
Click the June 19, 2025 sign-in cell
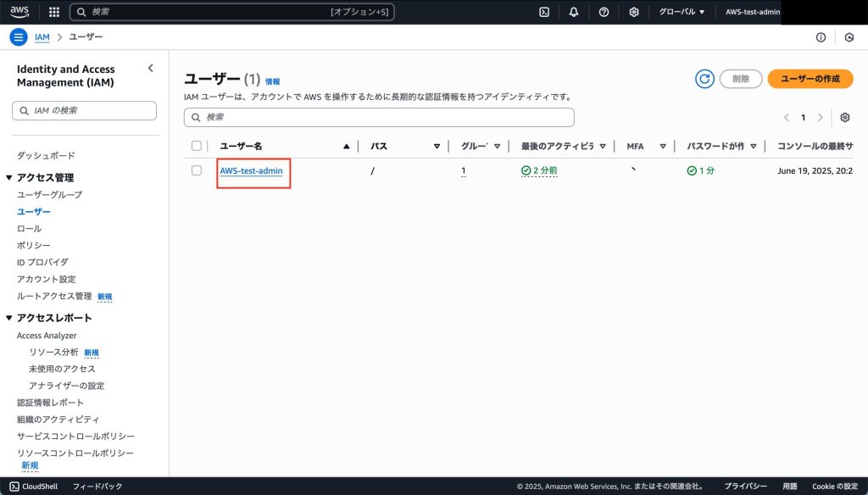click(815, 170)
